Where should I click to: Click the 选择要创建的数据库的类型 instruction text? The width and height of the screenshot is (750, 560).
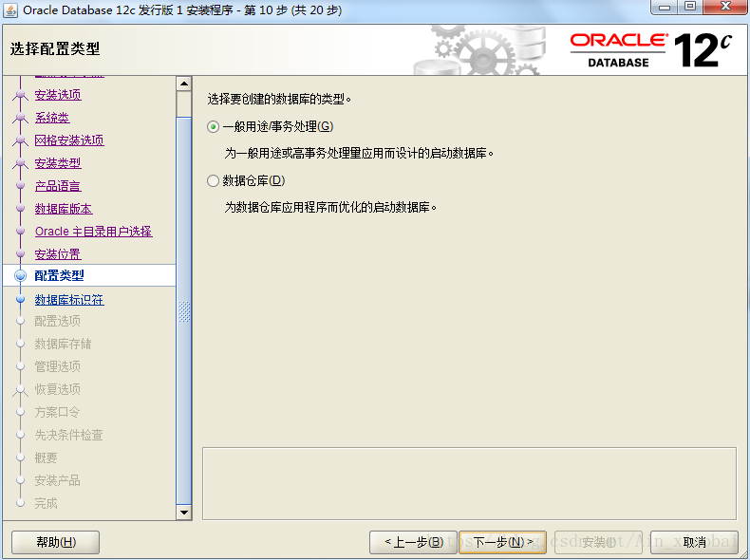point(279,100)
